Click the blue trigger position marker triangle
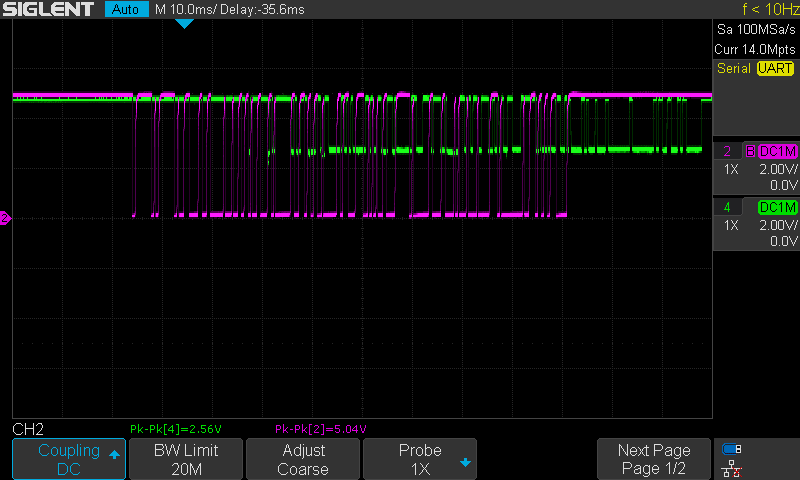 184,23
